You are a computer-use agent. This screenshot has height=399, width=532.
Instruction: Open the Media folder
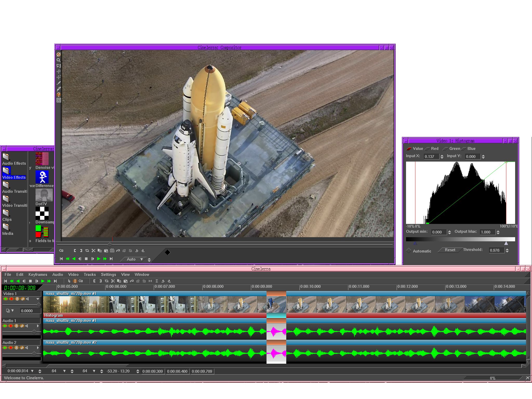coord(8,229)
